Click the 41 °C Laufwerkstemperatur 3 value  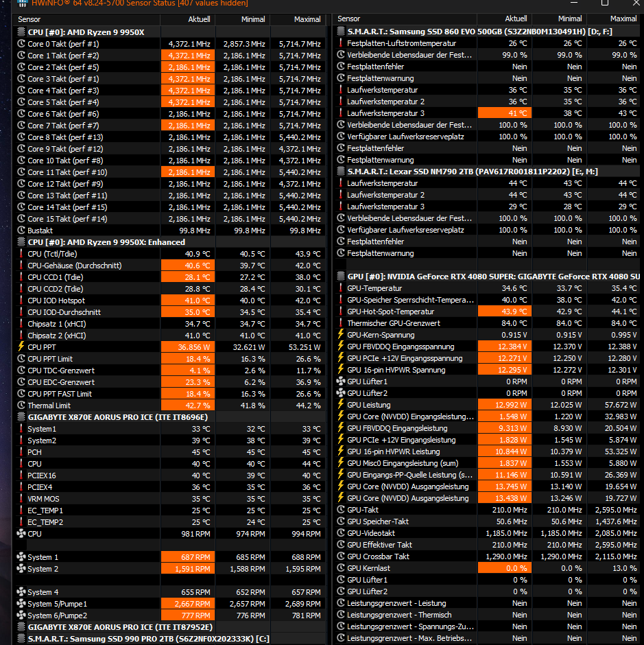[x=518, y=113]
